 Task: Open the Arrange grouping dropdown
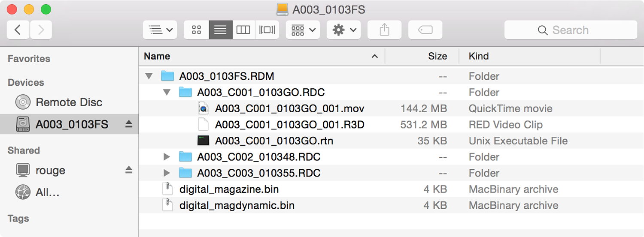click(x=303, y=30)
